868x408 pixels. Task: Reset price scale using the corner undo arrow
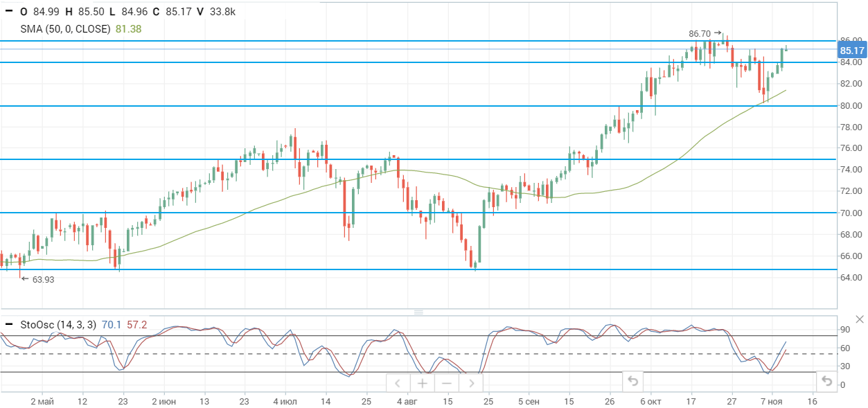tap(826, 381)
